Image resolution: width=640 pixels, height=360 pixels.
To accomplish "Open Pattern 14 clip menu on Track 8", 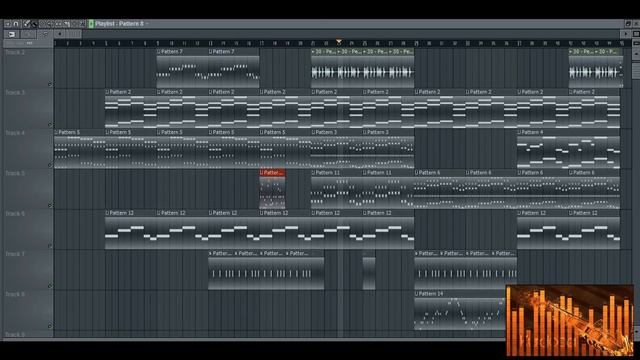I will [x=416, y=294].
